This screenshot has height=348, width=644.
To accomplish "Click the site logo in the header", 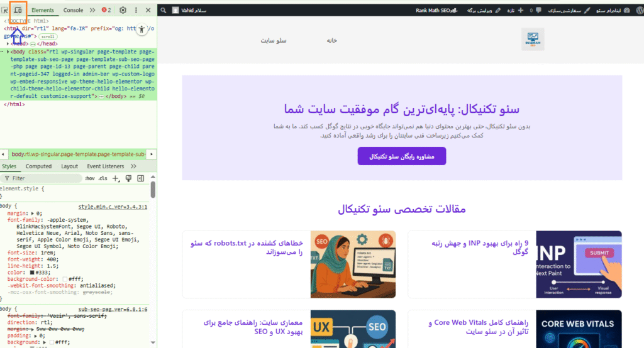I will pos(533,39).
